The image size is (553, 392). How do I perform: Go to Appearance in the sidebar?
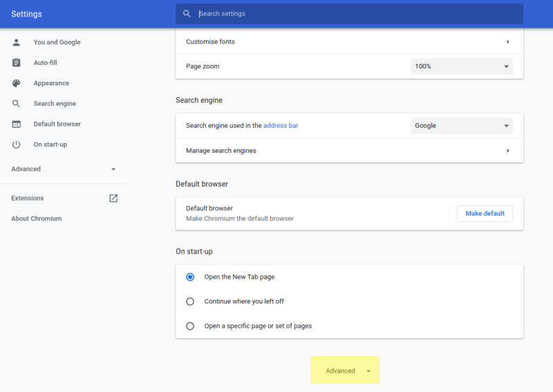[51, 83]
